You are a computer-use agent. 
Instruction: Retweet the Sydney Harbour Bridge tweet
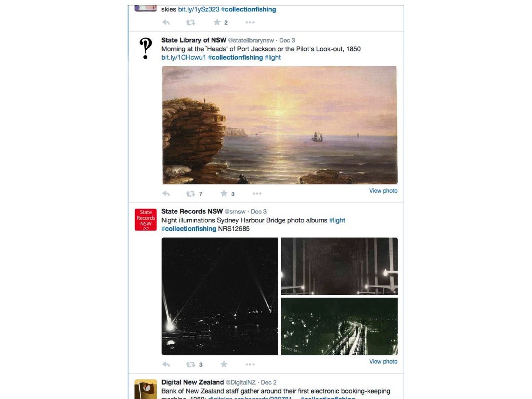(x=191, y=365)
